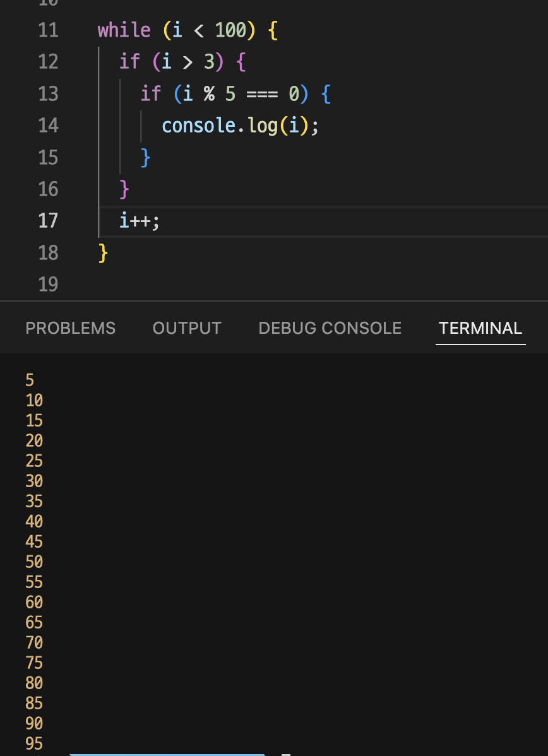Select the DEBUG CONSOLE tab
The width and height of the screenshot is (548, 756).
(x=330, y=328)
